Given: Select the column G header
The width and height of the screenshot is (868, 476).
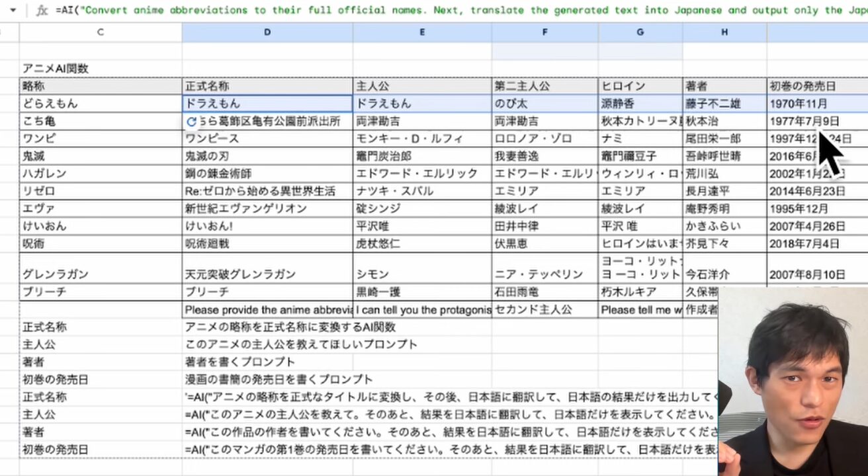Looking at the screenshot, I should 640,32.
